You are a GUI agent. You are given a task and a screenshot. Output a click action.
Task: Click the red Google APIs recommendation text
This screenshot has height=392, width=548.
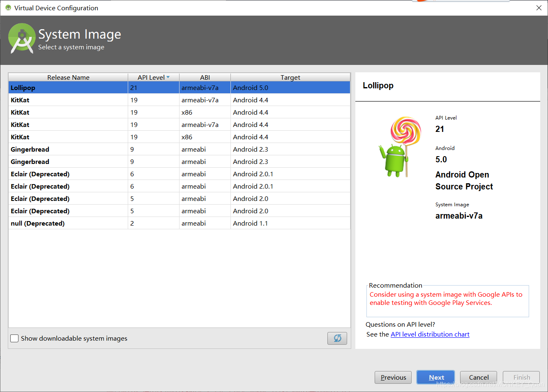pos(446,299)
